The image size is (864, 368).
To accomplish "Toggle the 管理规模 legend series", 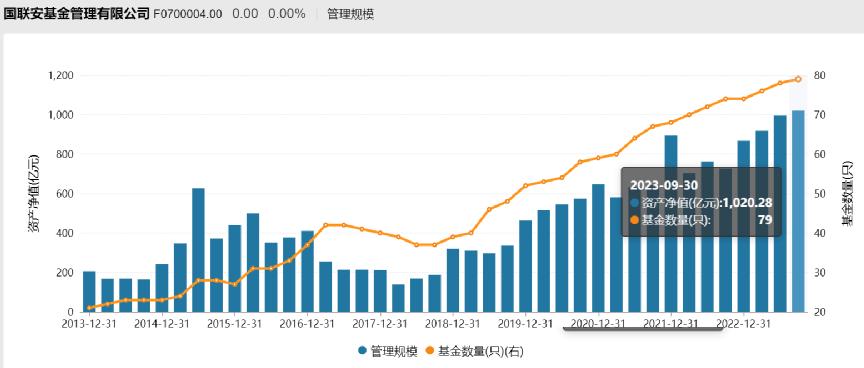I will click(387, 351).
